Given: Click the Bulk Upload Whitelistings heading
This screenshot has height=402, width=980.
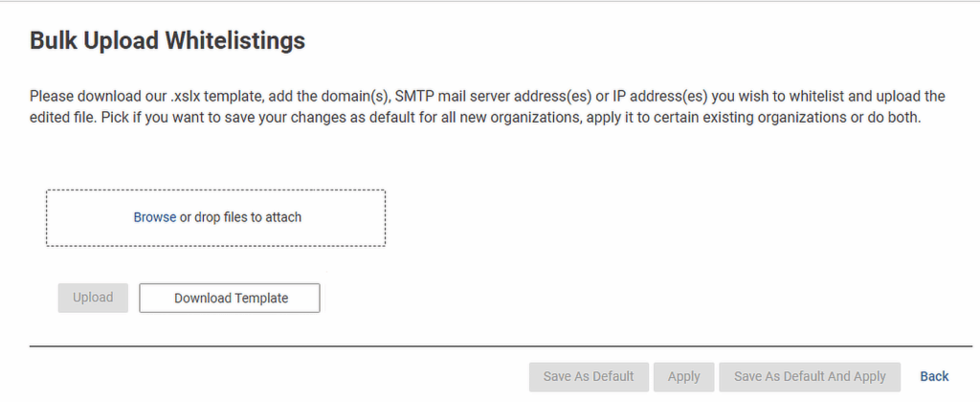Looking at the screenshot, I should 167,40.
